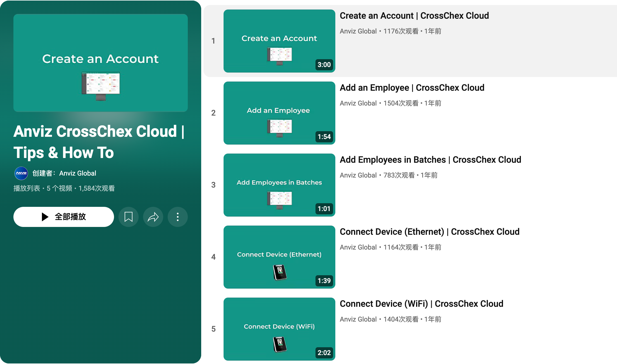
Task: Click the 1:01 duration badge
Action: [324, 209]
